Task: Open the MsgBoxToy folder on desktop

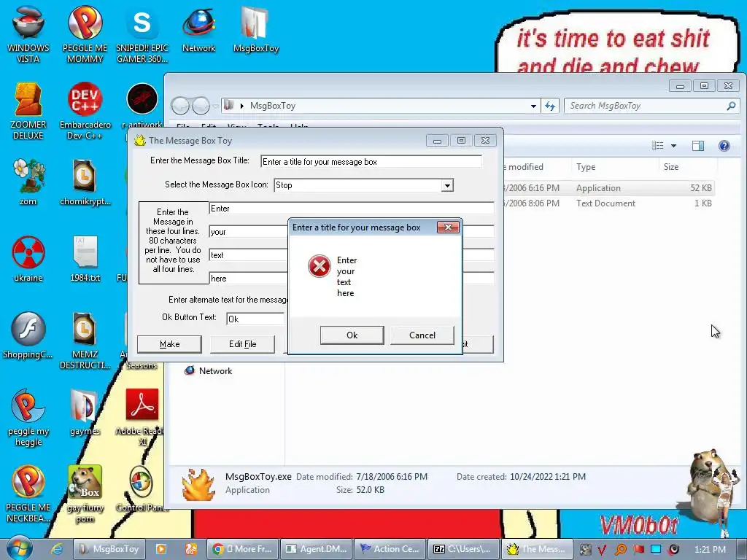Action: click(x=256, y=29)
